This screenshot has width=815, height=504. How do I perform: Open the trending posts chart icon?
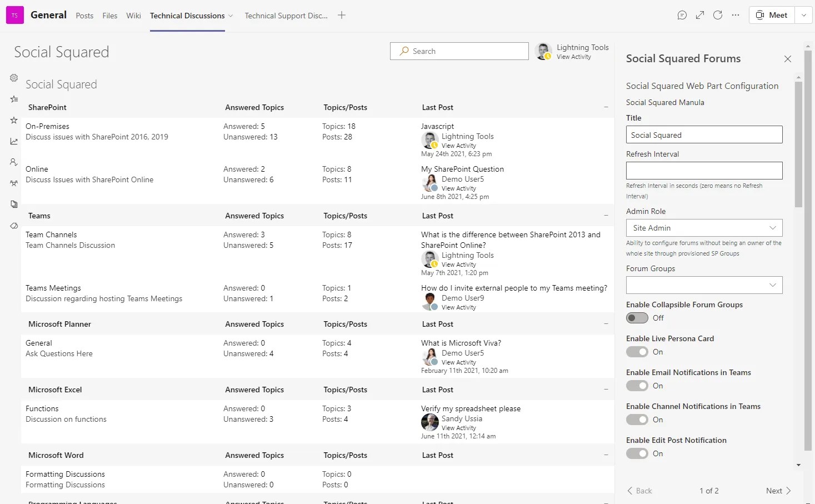point(14,141)
